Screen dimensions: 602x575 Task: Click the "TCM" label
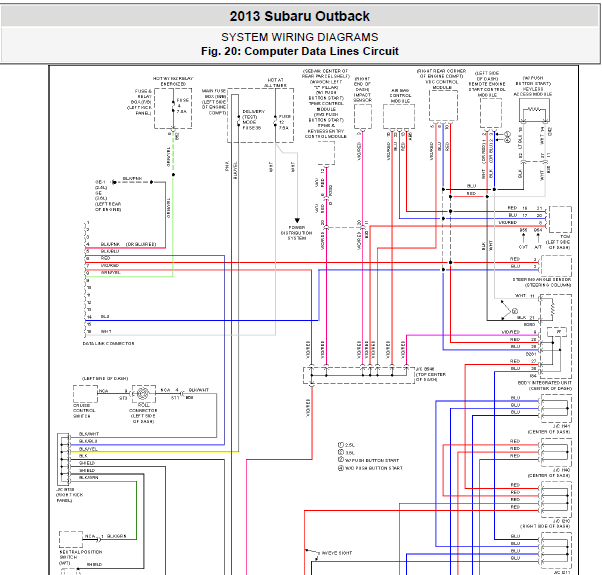565,237
